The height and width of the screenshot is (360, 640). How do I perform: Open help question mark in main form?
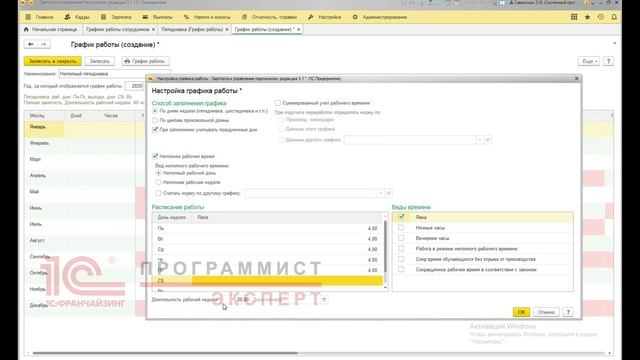coord(608,61)
